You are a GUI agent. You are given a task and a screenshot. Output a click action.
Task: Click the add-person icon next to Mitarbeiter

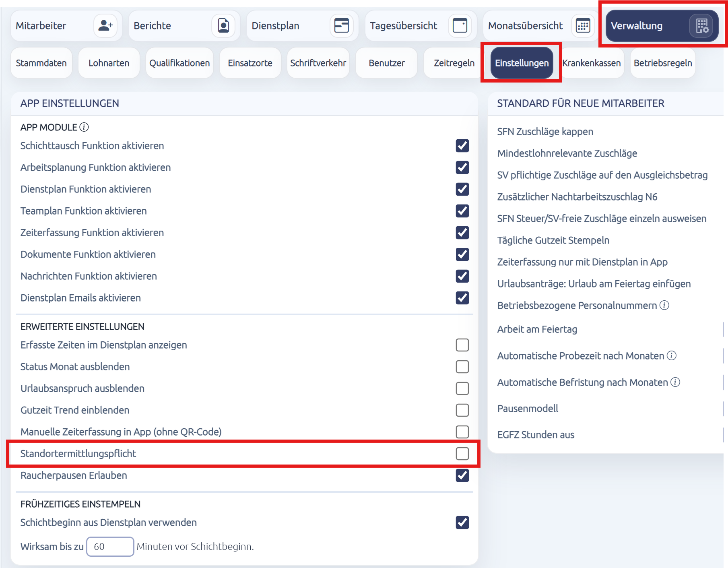(x=105, y=26)
